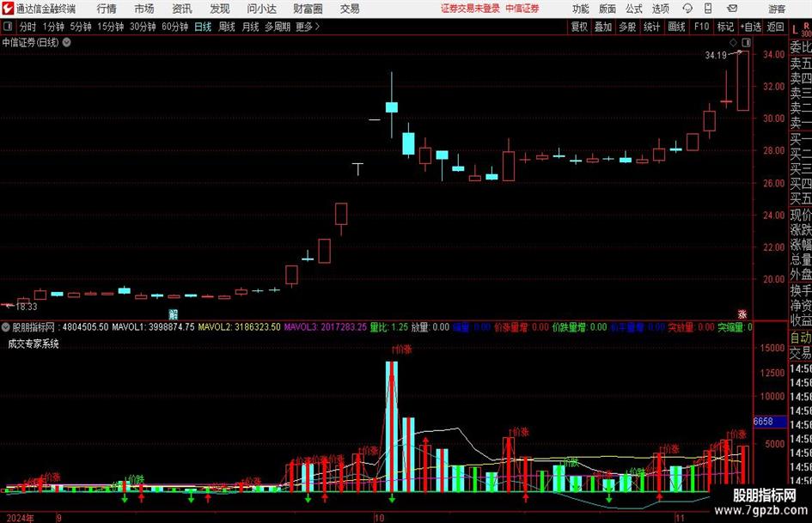Viewport: 812px width, 523px height.
Task: Open the mobile phone icon in title bar
Action: tap(708, 9)
